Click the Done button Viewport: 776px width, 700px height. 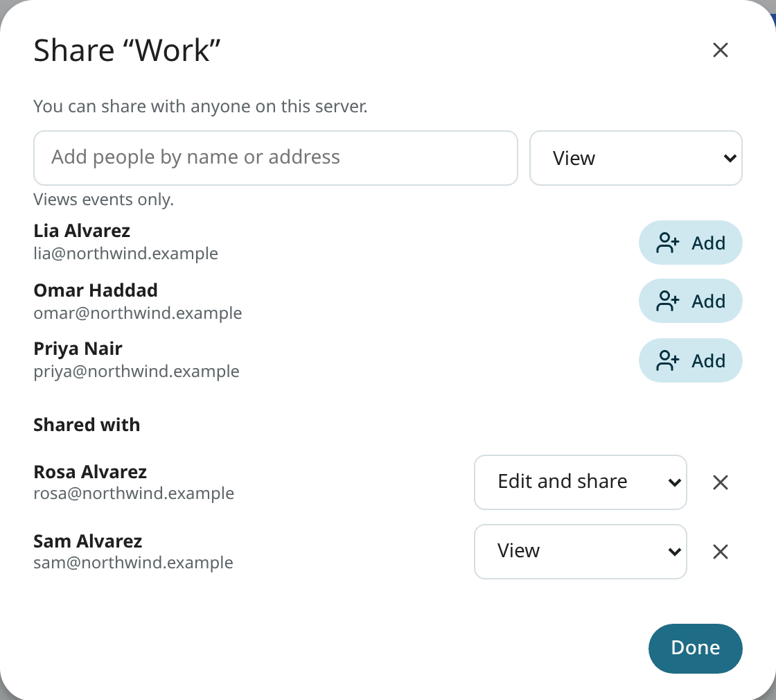point(696,649)
